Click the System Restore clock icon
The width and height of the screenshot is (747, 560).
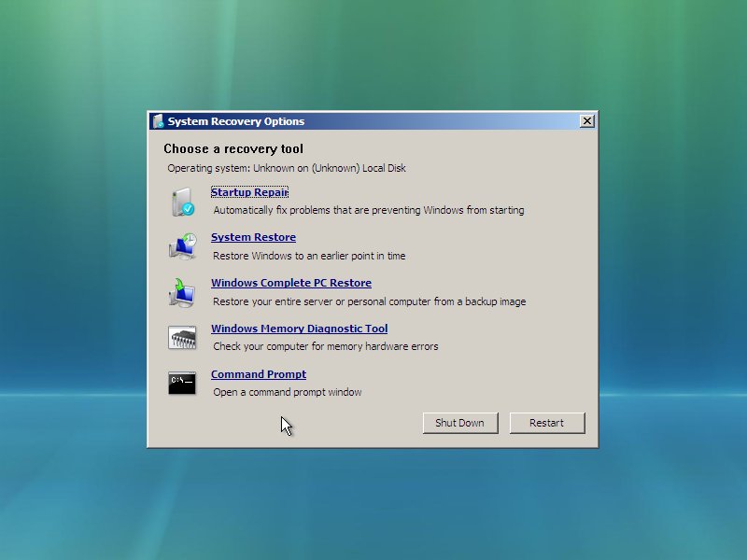tap(182, 246)
